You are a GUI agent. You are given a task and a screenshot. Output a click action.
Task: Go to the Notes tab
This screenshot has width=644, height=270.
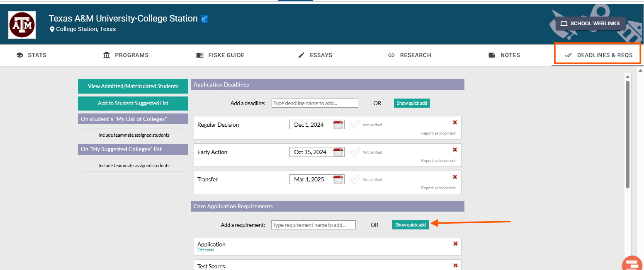point(504,55)
